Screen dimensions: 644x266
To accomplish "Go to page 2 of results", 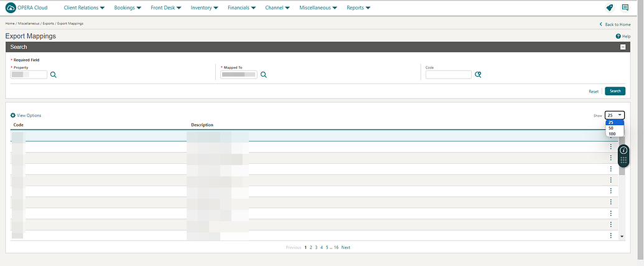I will tap(311, 247).
